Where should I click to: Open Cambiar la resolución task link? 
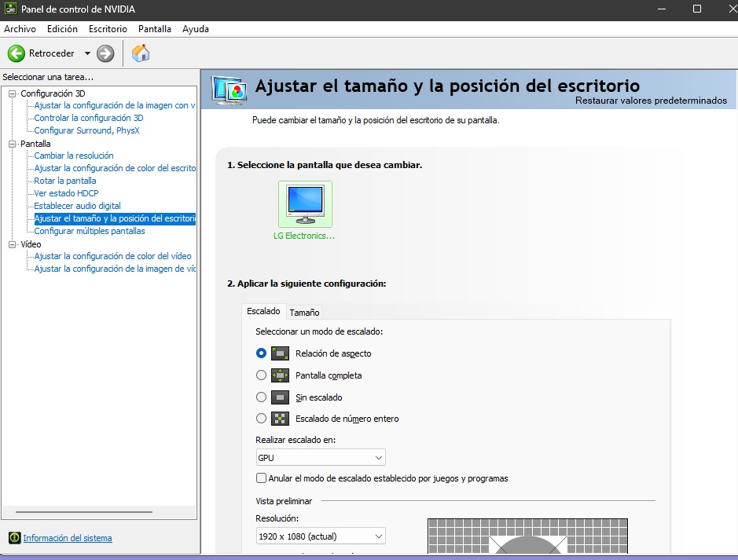pyautogui.click(x=74, y=156)
